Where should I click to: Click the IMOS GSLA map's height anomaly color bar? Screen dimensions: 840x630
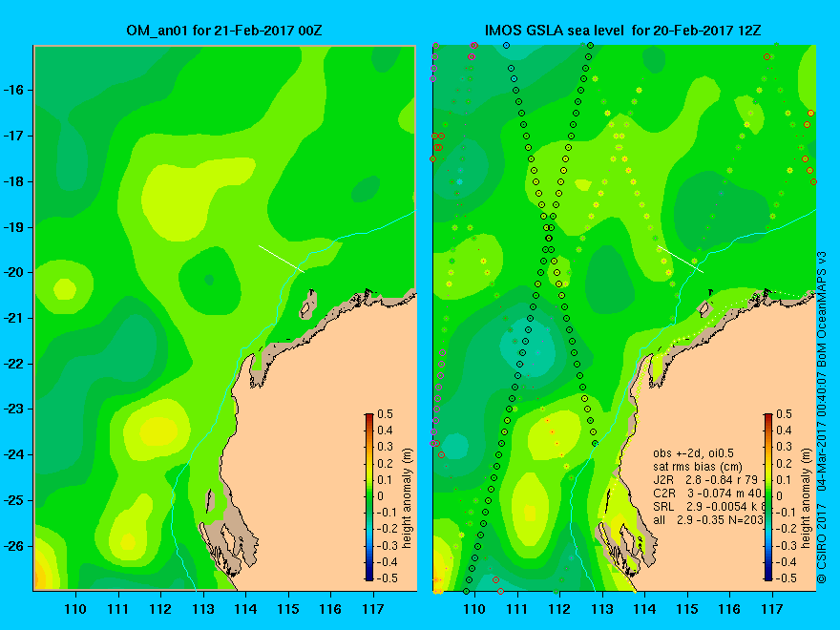tap(768, 496)
